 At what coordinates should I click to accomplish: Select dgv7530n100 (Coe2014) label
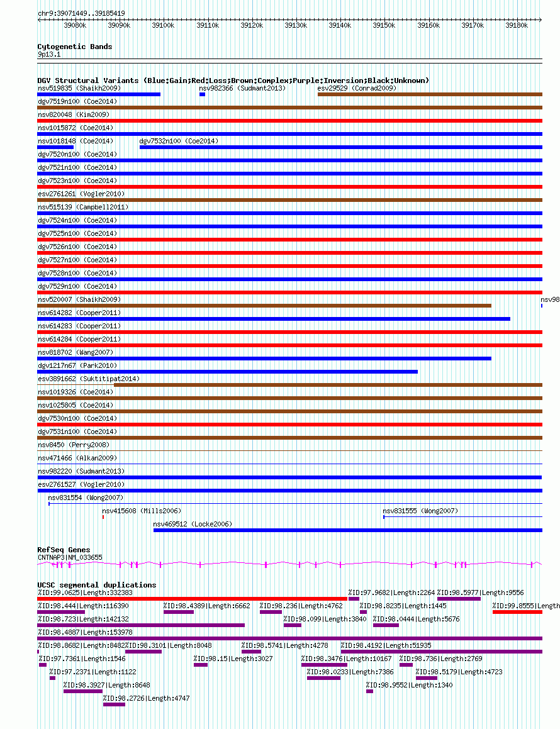[77, 418]
